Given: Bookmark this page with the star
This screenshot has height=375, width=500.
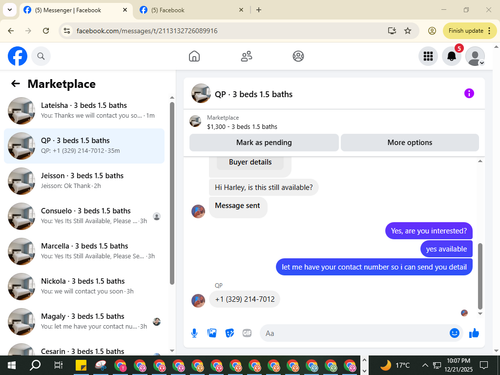Looking at the screenshot, I should 407,31.
